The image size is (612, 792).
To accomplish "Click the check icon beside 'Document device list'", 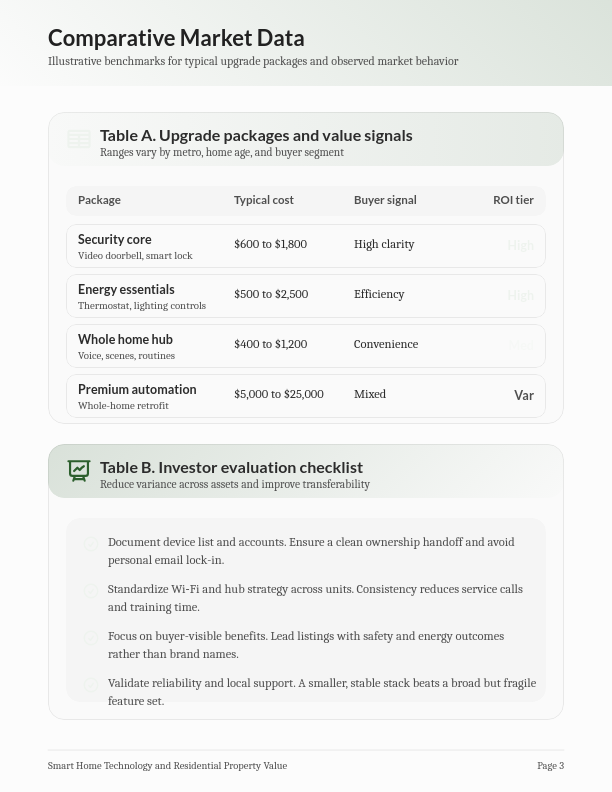I will (x=91, y=544).
